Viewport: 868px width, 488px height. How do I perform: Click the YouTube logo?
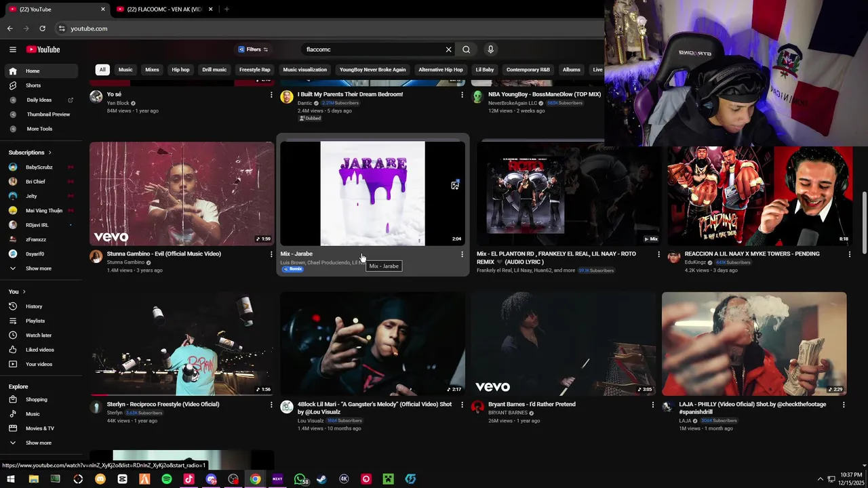click(x=43, y=49)
